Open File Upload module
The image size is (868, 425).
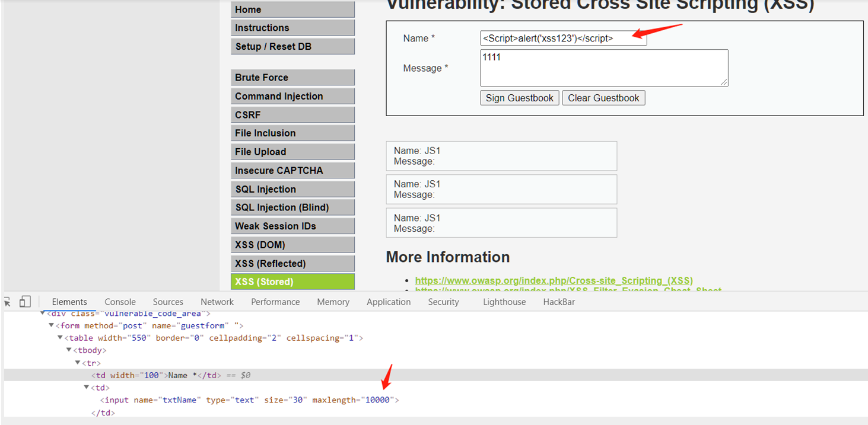[x=292, y=152]
